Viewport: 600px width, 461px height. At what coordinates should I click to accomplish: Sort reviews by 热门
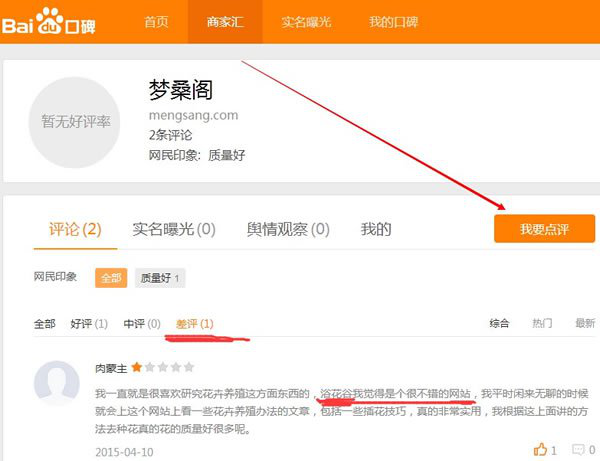[x=542, y=324]
